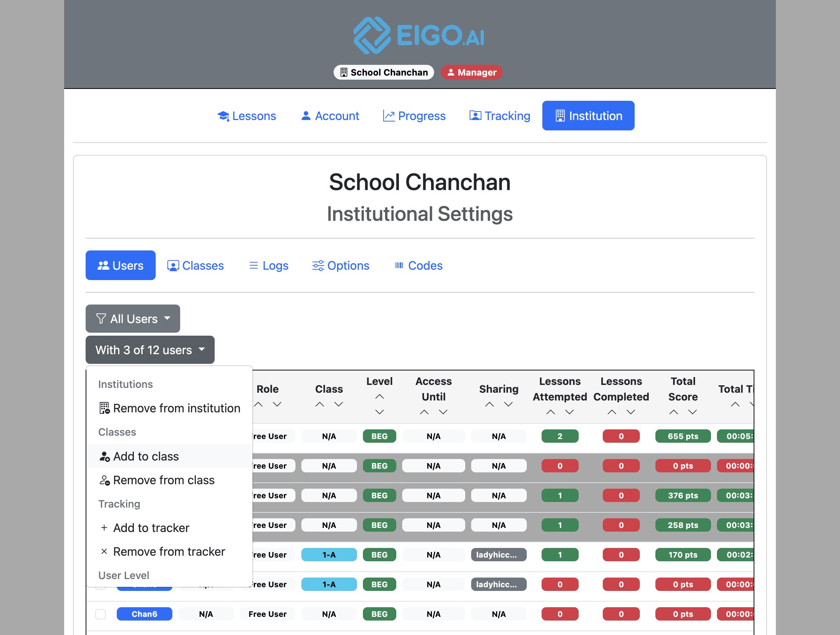Sort Access Until column descending
The height and width of the screenshot is (635, 840).
tap(443, 412)
